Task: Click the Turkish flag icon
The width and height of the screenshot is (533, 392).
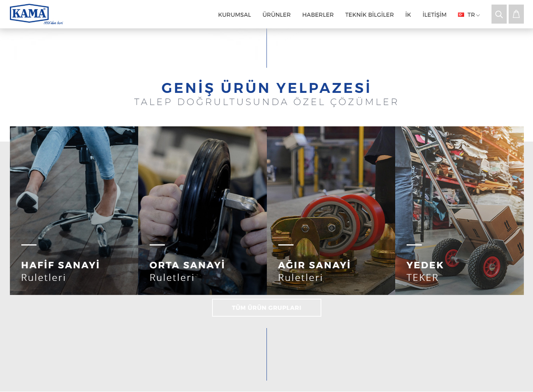Action: click(x=461, y=15)
